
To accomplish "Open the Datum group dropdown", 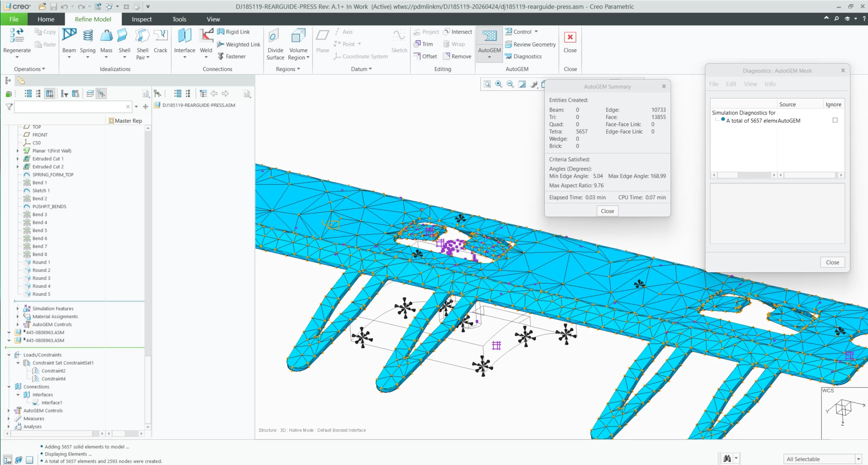I will pyautogui.click(x=361, y=69).
